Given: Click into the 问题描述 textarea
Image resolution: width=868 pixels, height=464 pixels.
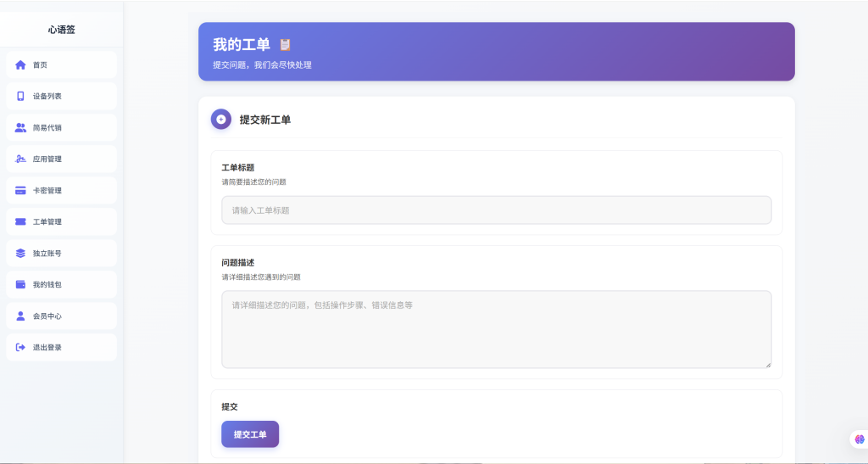Looking at the screenshot, I should 497,329.
